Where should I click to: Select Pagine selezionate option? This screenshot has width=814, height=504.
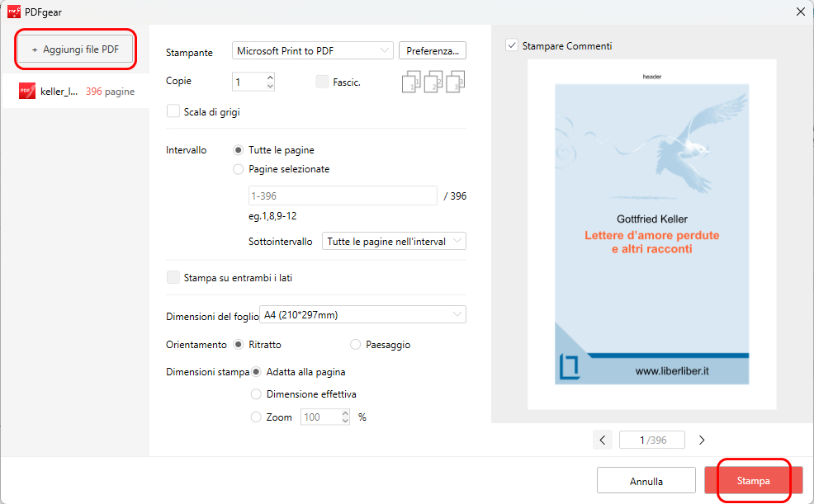click(238, 170)
